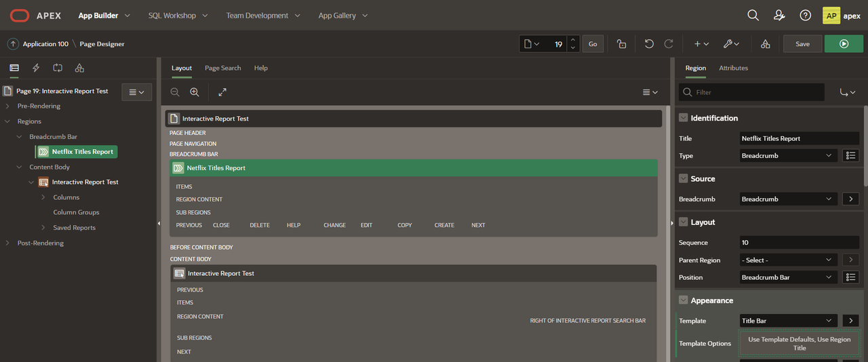Redo the last change
Image resolution: width=868 pixels, height=362 pixels.
pyautogui.click(x=669, y=43)
